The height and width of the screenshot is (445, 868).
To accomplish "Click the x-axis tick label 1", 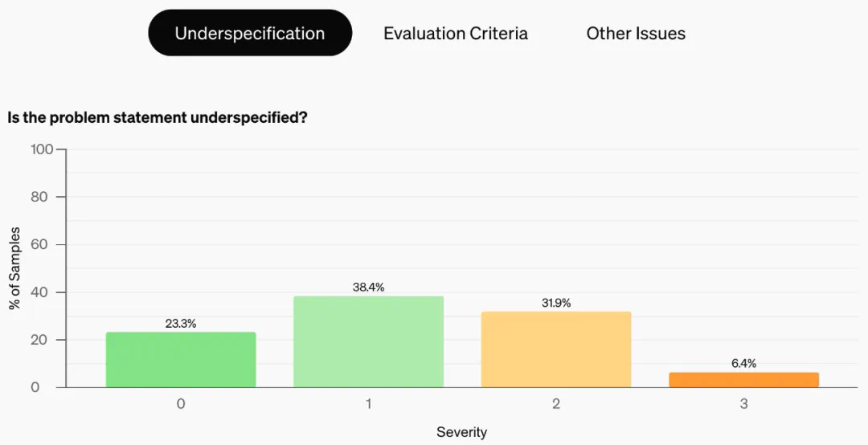I will click(368, 404).
